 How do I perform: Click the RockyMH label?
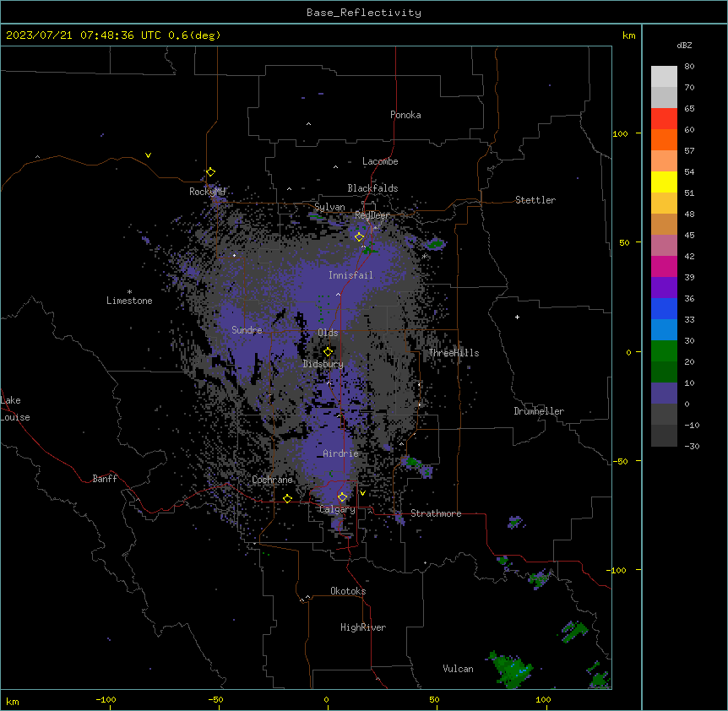pyautogui.click(x=207, y=191)
